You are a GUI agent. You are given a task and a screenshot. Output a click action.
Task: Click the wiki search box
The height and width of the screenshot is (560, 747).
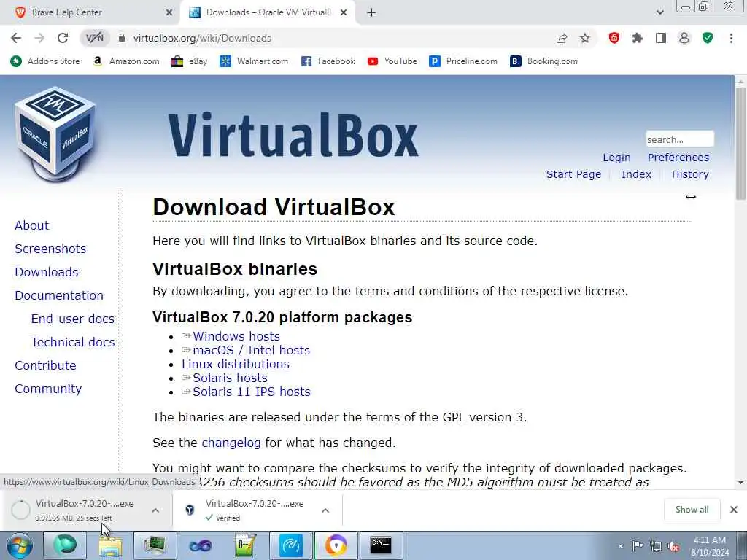tap(680, 139)
